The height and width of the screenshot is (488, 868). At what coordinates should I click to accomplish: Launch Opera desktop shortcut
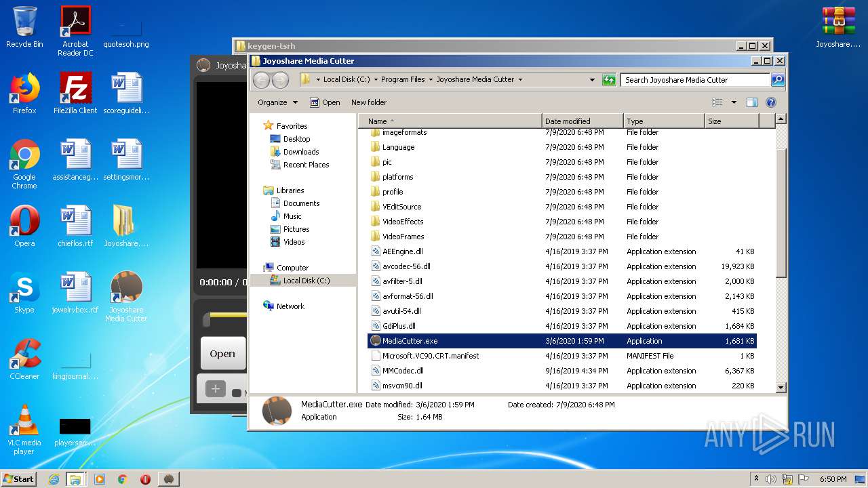pyautogui.click(x=24, y=226)
